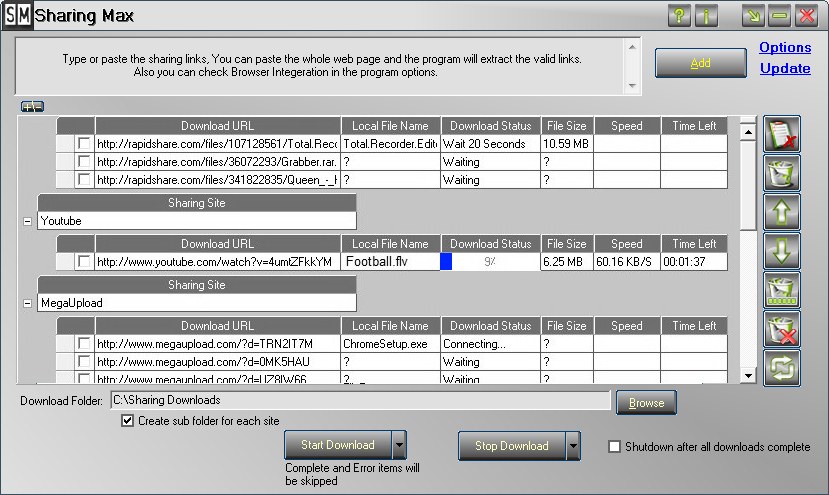Collapse the MegaUpload sharing site group
The height and width of the screenshot is (495, 829).
click(x=27, y=303)
